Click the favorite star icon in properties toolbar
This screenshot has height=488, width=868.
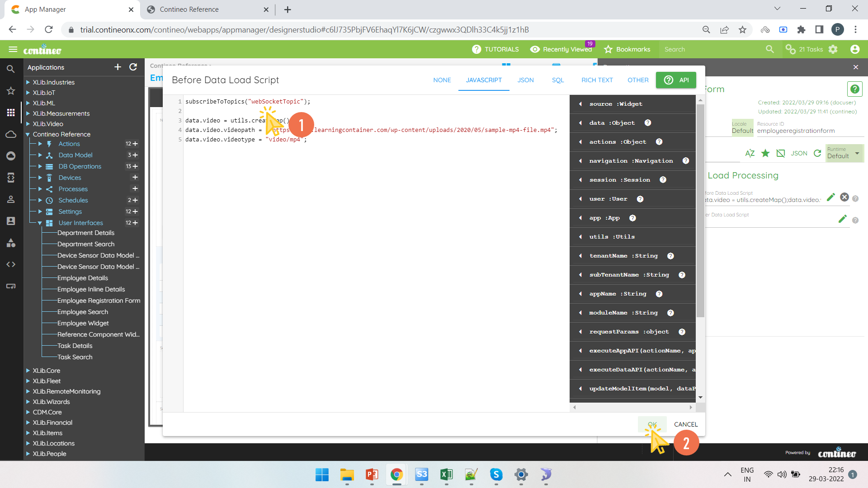pos(765,153)
